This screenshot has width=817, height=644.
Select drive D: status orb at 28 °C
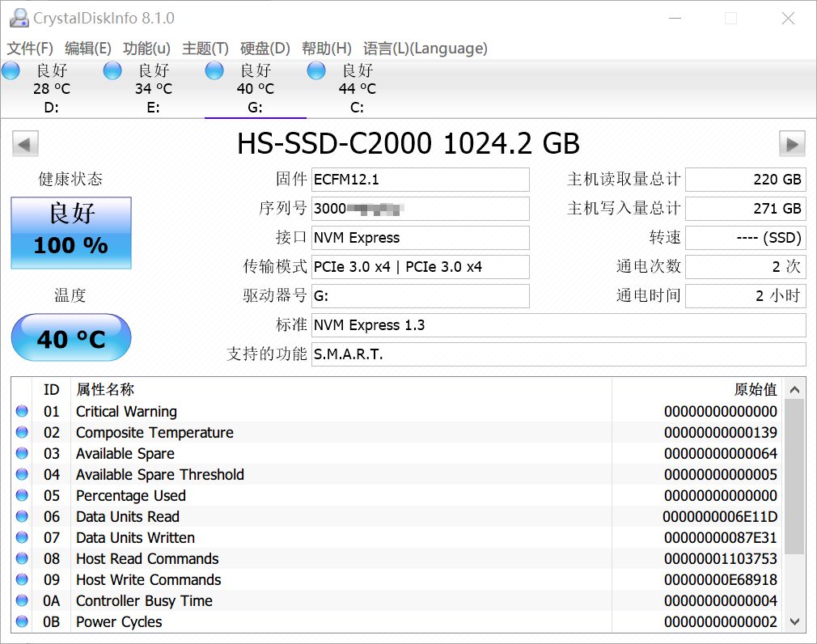11,71
